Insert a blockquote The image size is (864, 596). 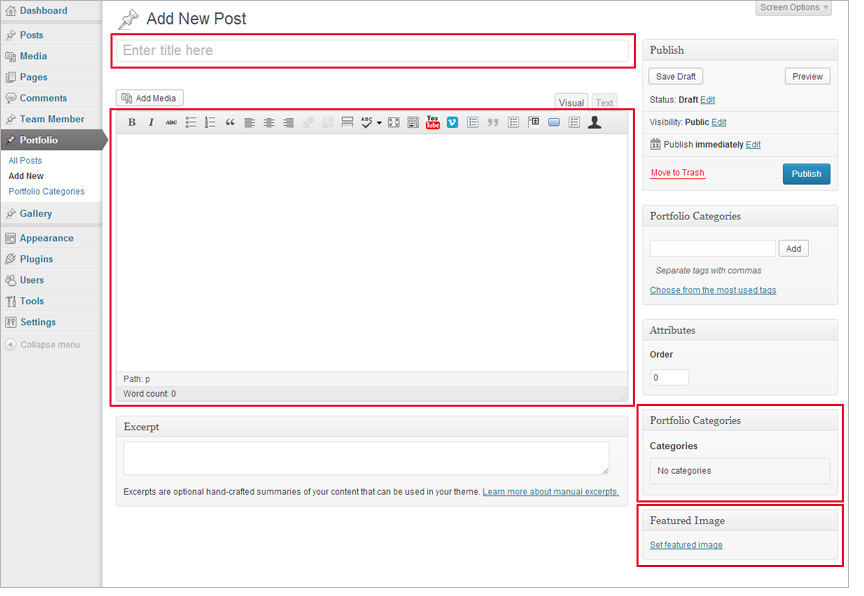click(230, 123)
